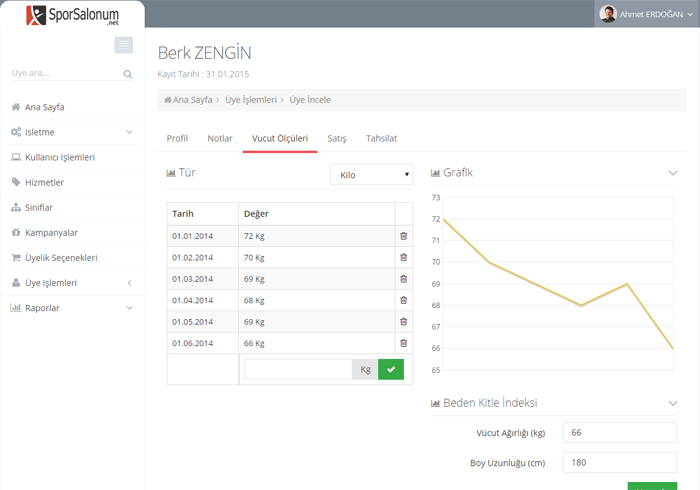
Task: Click the chart icon beside Grafik heading
Action: coord(435,173)
